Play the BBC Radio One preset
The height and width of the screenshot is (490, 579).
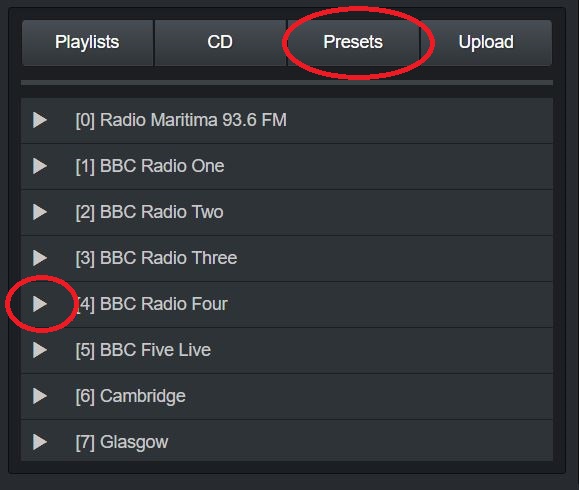pos(40,166)
